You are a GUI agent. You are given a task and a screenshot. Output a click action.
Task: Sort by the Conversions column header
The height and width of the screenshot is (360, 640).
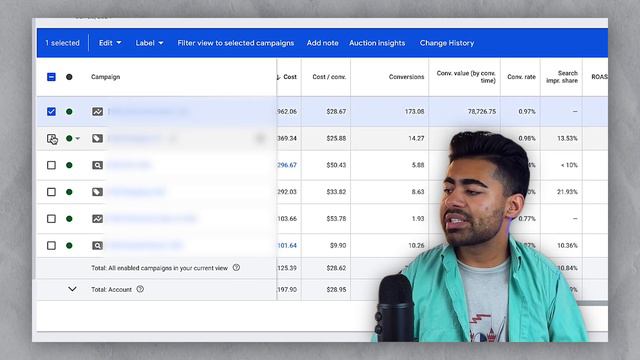[x=406, y=77]
